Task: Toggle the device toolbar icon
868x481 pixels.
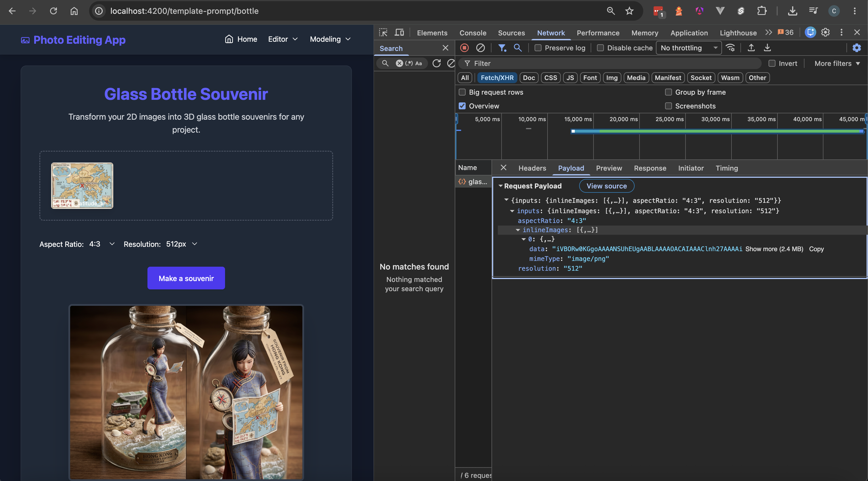Action: tap(399, 33)
